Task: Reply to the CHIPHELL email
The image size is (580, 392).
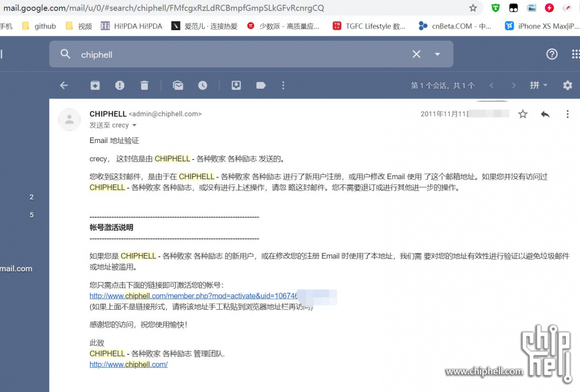Action: pos(545,114)
